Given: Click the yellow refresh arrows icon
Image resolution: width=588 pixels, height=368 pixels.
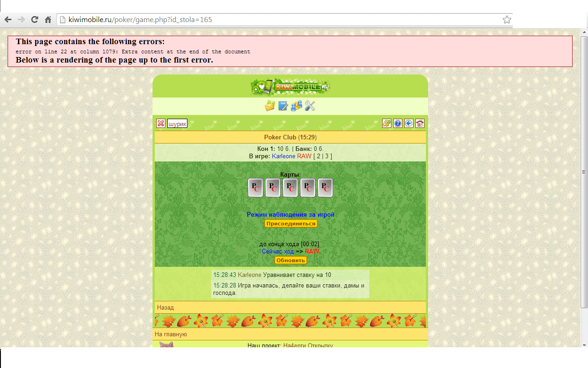Looking at the screenshot, I should 387,123.
